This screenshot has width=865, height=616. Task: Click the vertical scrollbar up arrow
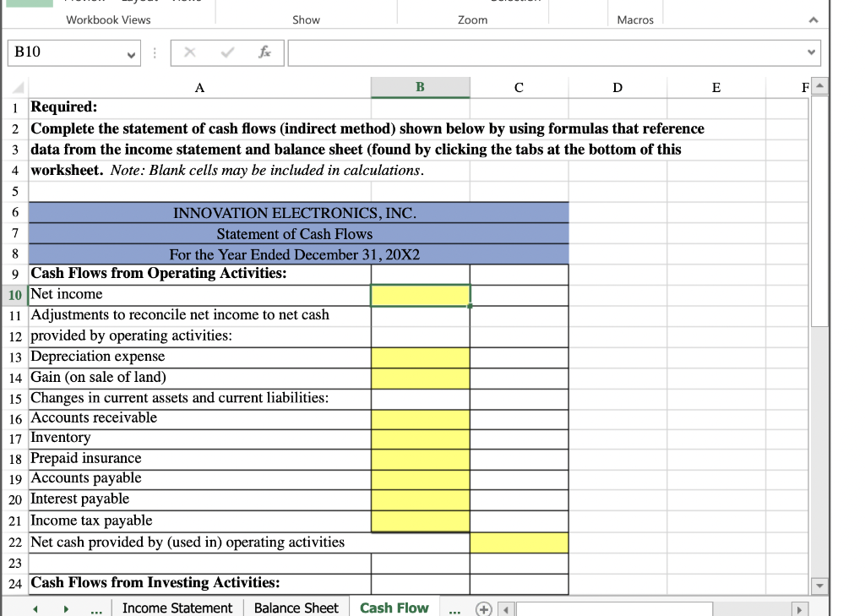(x=819, y=88)
